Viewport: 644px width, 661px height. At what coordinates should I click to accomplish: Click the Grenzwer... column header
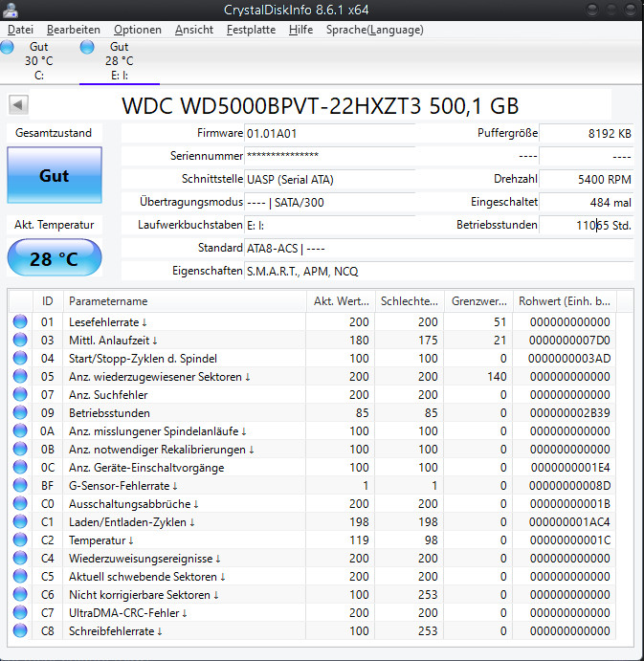pyautogui.click(x=478, y=301)
